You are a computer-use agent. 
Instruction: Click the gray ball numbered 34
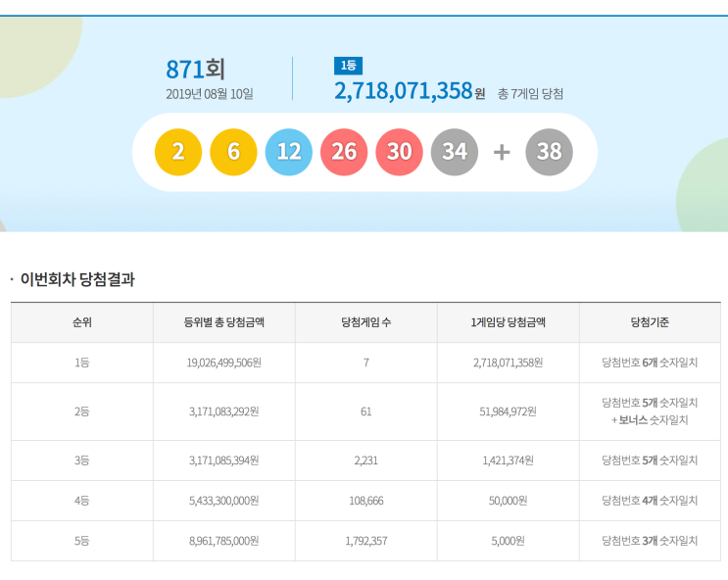pos(455,152)
